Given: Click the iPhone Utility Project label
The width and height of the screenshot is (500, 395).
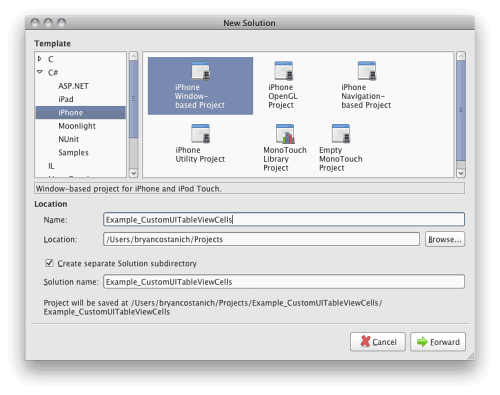Looking at the screenshot, I should coord(200,154).
